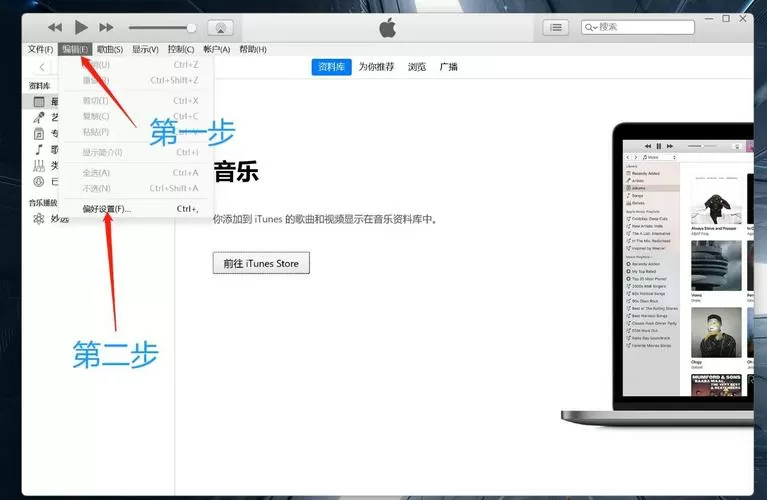Select the Songs music note sidebar icon
This screenshot has height=500, width=767.
pos(39,149)
